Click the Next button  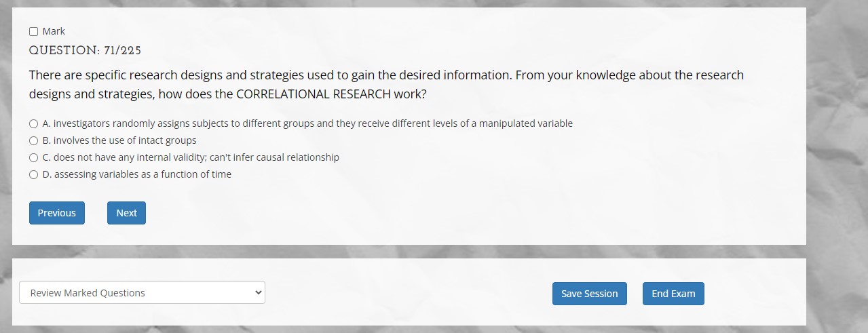coord(126,213)
